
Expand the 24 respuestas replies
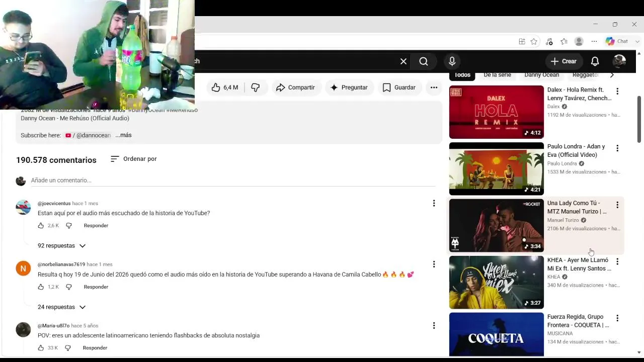pyautogui.click(x=62, y=307)
